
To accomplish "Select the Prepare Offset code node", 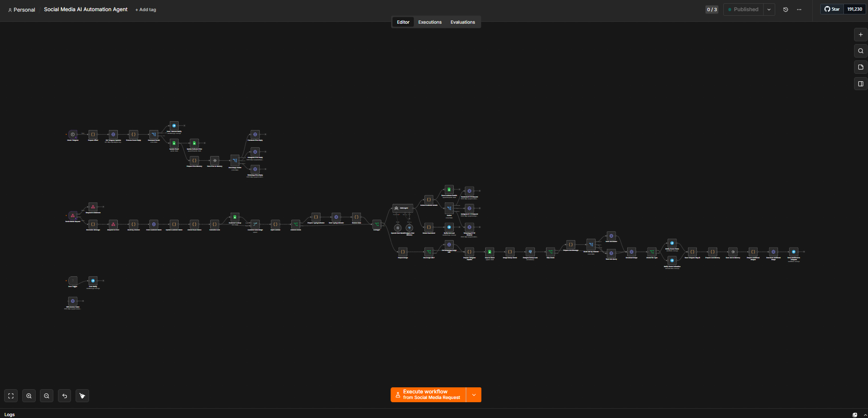I will click(x=93, y=134).
